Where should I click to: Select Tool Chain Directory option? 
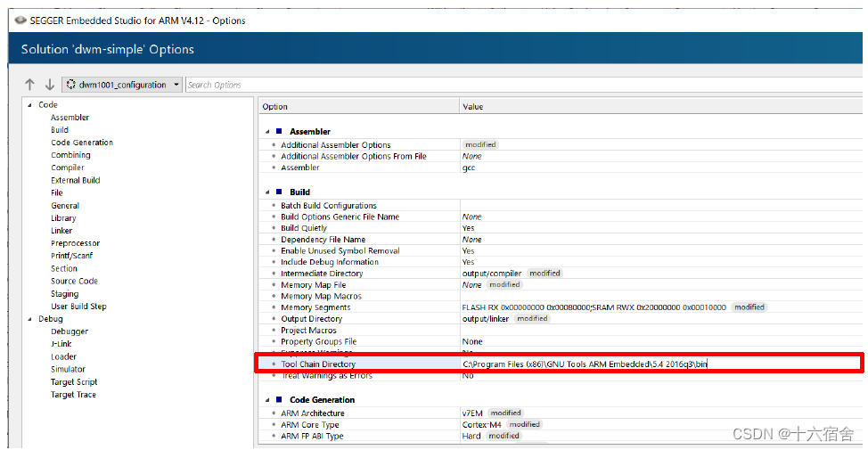[x=318, y=364]
